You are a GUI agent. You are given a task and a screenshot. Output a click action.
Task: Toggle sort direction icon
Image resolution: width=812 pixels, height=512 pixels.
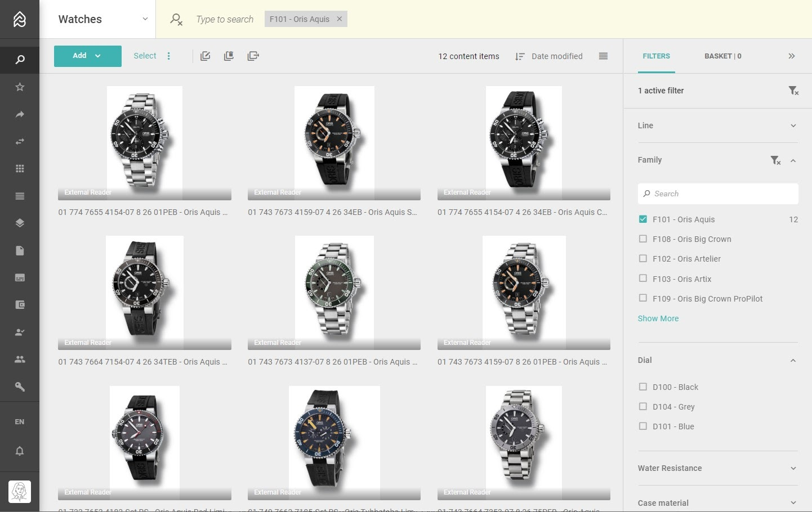[x=520, y=56]
